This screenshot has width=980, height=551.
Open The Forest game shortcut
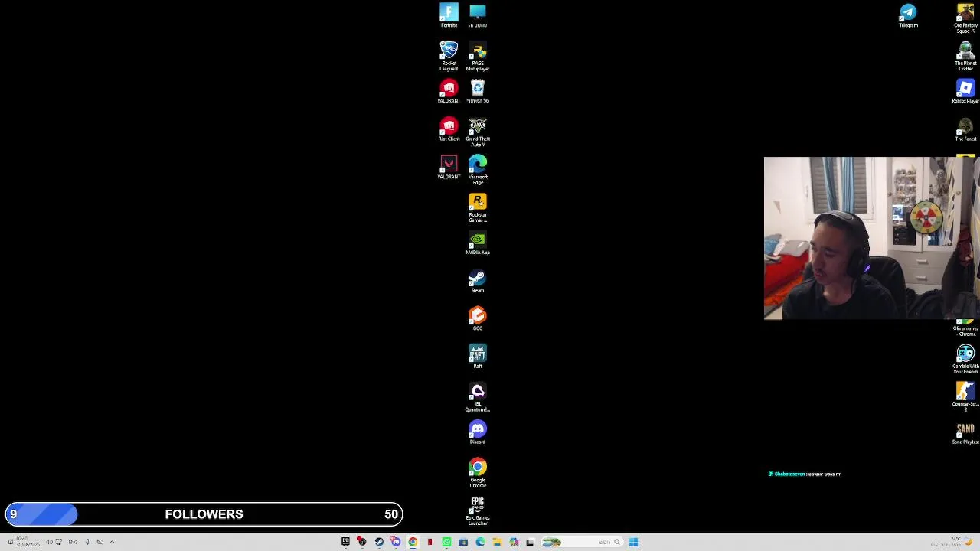[965, 129]
